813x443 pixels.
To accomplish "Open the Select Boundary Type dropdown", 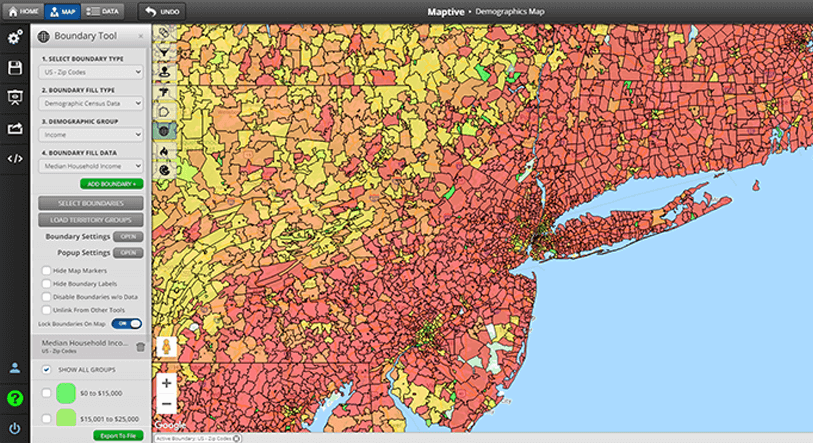I will (x=91, y=72).
